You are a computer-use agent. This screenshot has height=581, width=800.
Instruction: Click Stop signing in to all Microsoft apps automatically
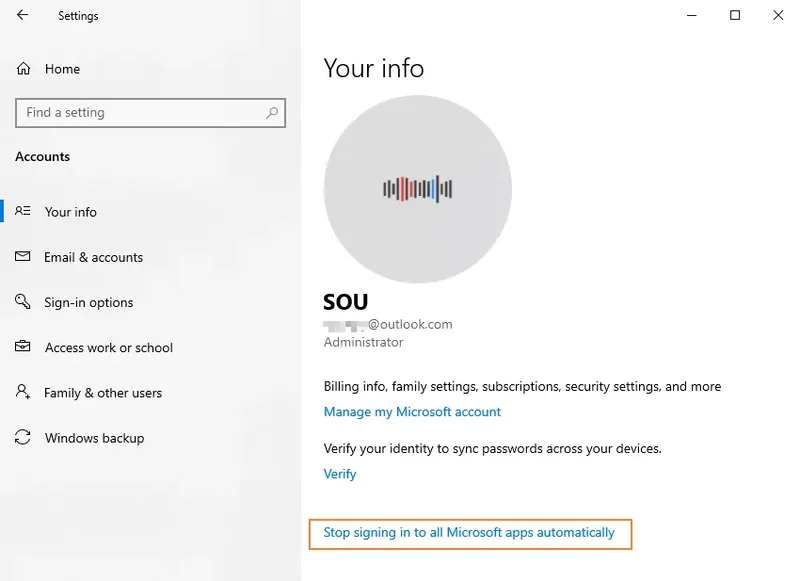pyautogui.click(x=469, y=533)
